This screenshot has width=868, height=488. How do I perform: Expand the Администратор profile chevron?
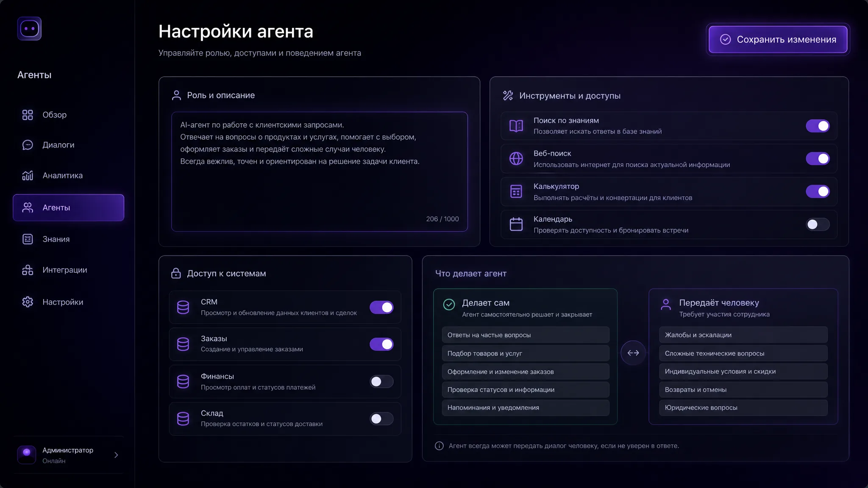point(116,455)
